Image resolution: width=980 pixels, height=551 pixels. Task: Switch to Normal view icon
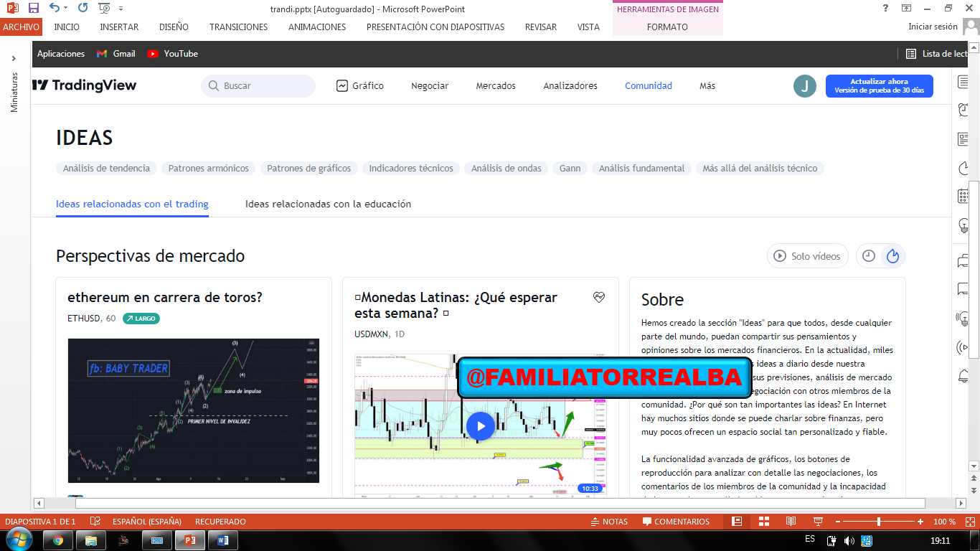click(x=737, y=522)
